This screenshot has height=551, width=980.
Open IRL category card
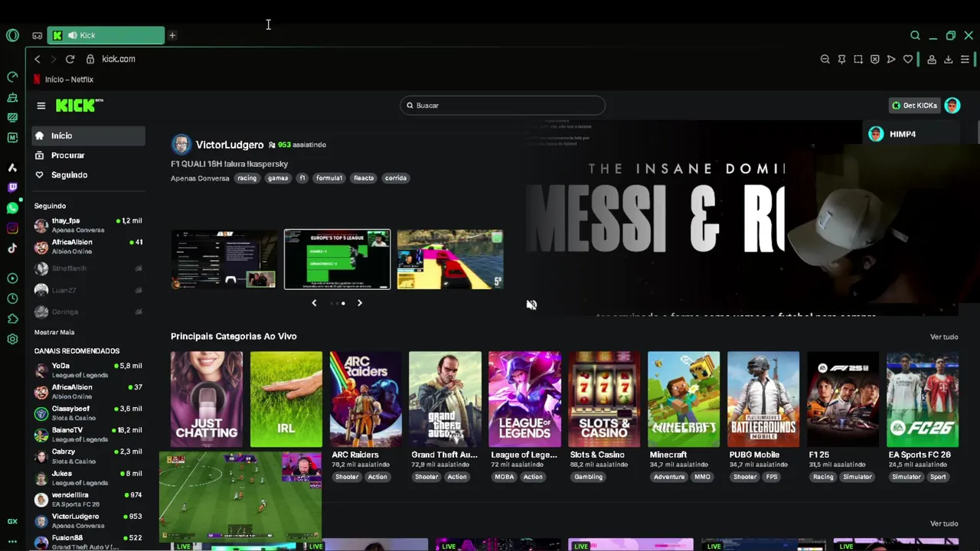(x=286, y=399)
